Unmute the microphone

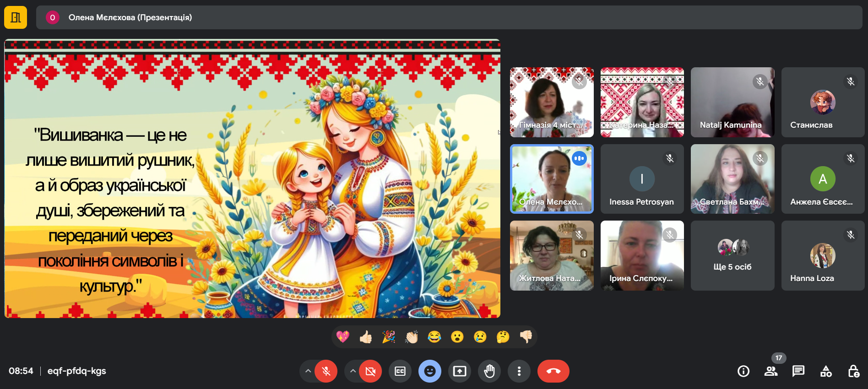(326, 371)
